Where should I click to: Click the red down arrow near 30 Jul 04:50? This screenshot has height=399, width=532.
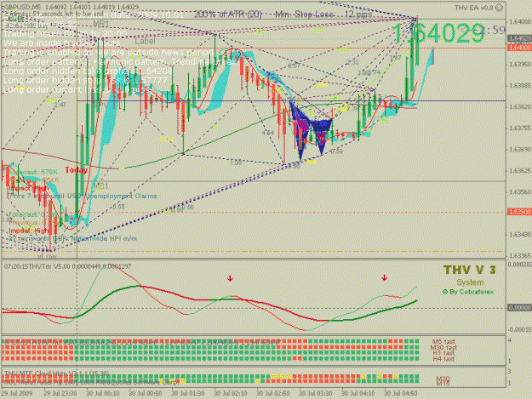384,278
